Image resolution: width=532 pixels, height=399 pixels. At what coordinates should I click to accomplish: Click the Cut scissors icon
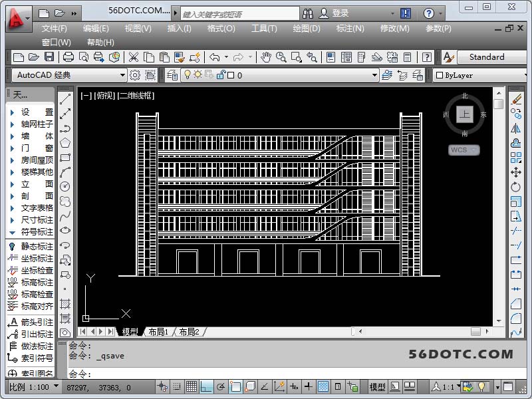(x=134, y=58)
